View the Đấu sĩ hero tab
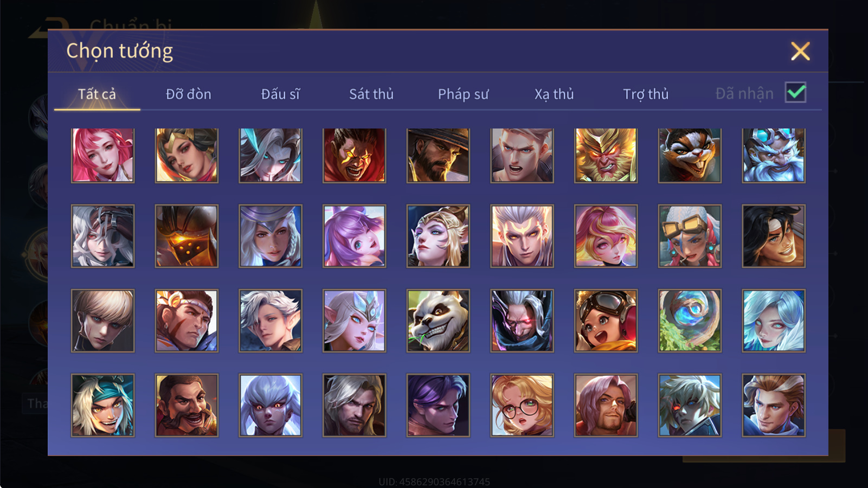868x488 pixels. pos(280,94)
